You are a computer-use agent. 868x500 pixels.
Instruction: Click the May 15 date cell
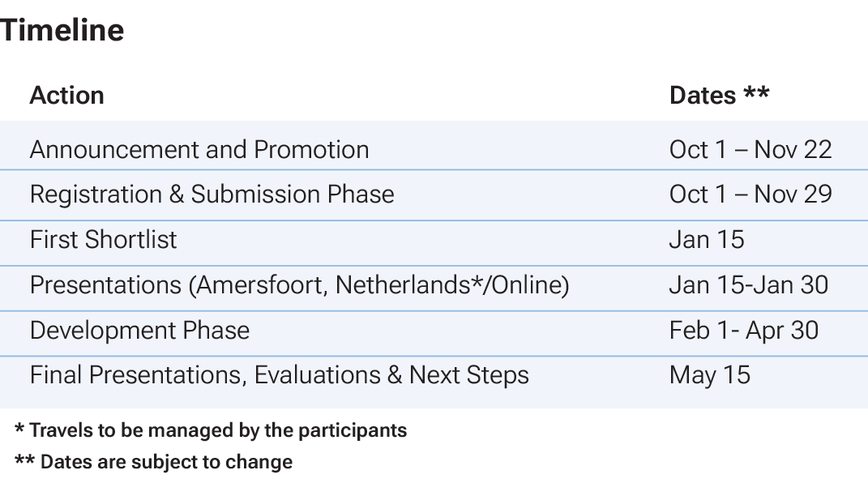tap(710, 375)
